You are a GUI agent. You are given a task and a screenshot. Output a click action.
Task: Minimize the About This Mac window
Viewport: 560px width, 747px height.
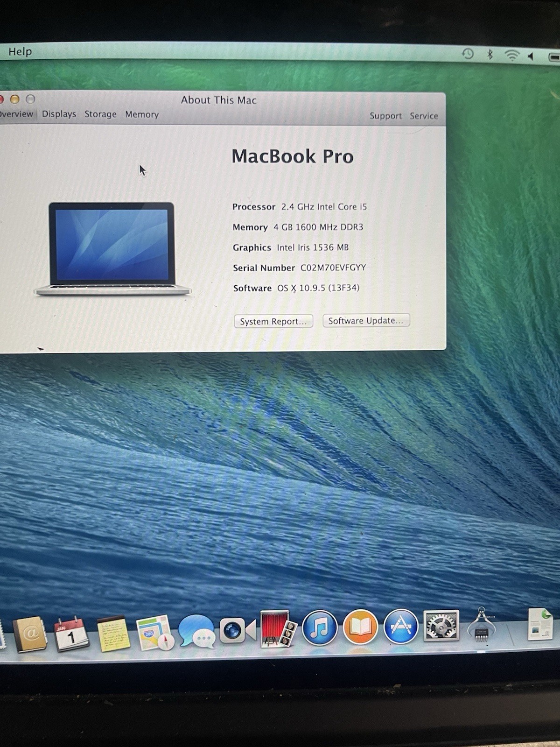click(15, 99)
